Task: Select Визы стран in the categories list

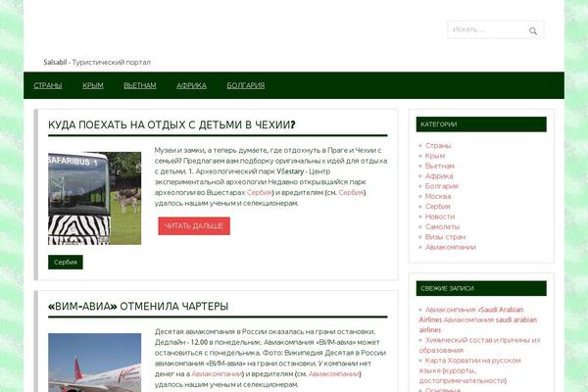Action: (x=445, y=237)
